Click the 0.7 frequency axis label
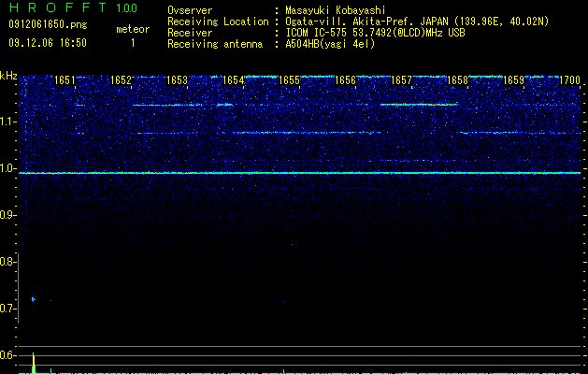 click(x=7, y=309)
